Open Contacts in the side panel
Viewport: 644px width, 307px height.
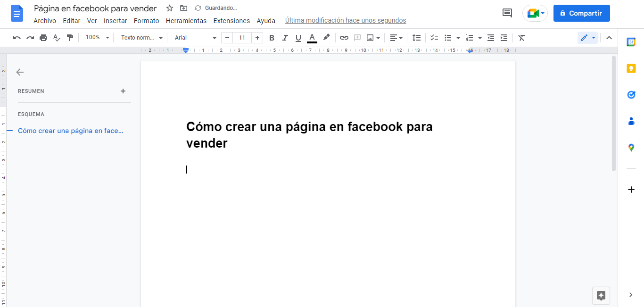(x=631, y=121)
